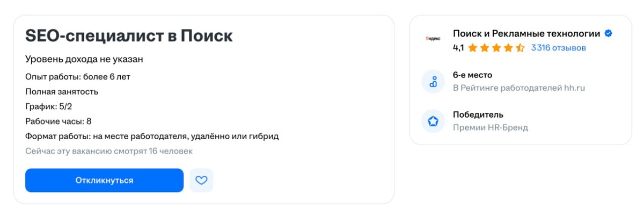This screenshot has height=222, width=644.
Task: Click the verified badge checkmark icon
Action: 608,34
